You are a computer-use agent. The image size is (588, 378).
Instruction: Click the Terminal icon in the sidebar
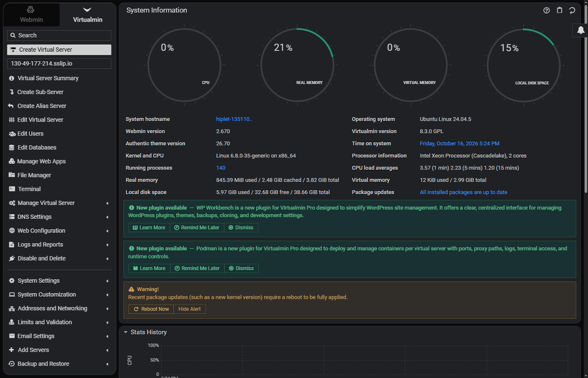(x=12, y=189)
